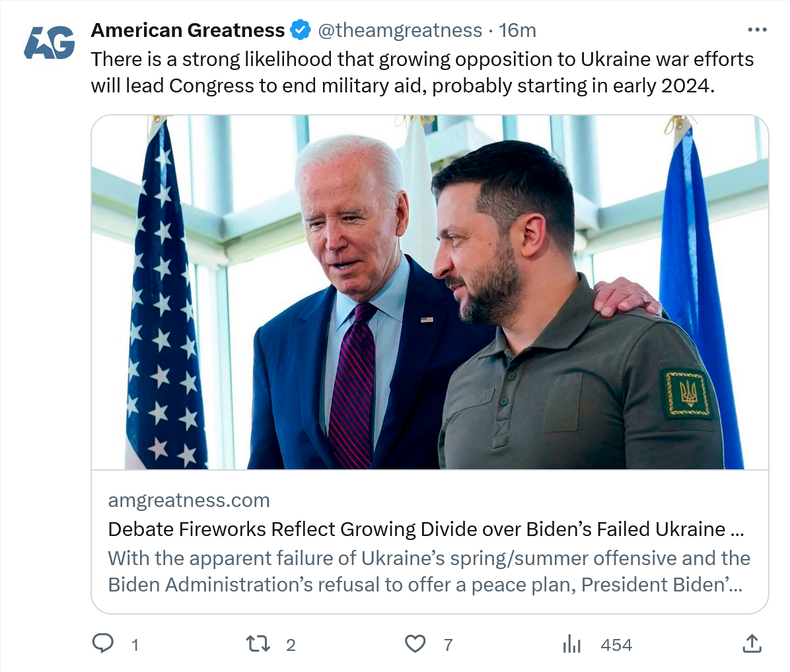Open the view analytics bar chart icon
790x672 pixels.
571,644
